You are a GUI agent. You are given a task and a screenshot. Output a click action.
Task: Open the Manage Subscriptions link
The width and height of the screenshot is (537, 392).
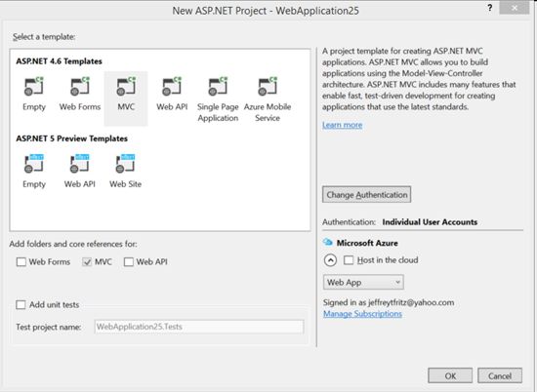coord(362,314)
